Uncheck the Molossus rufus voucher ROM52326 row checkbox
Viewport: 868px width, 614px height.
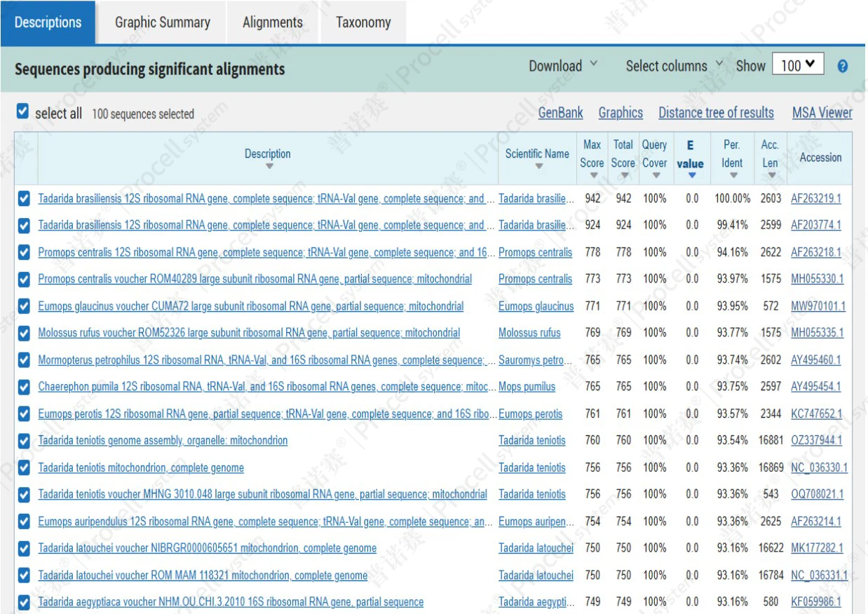[24, 333]
